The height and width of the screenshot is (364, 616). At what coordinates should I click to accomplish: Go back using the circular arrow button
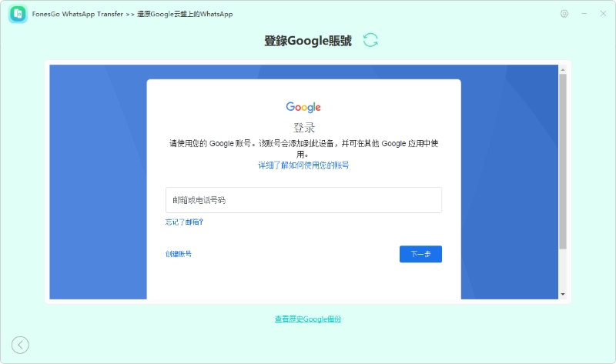pos(20,346)
